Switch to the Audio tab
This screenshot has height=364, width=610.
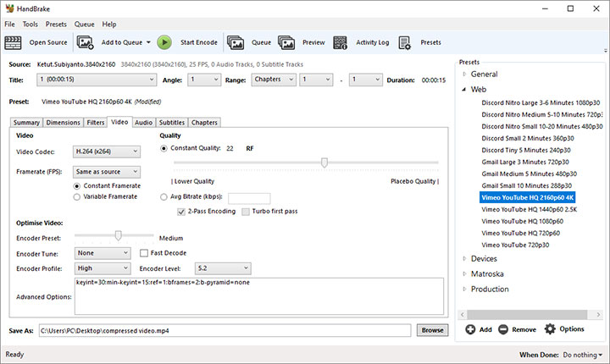click(144, 123)
